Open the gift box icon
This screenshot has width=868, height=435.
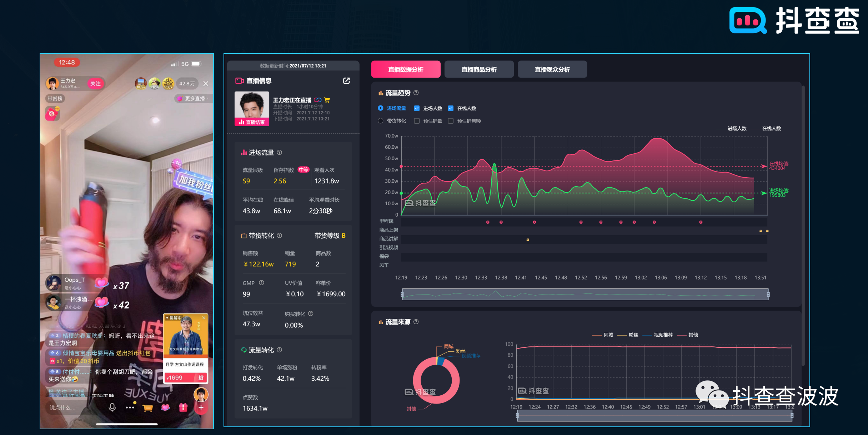pos(183,407)
